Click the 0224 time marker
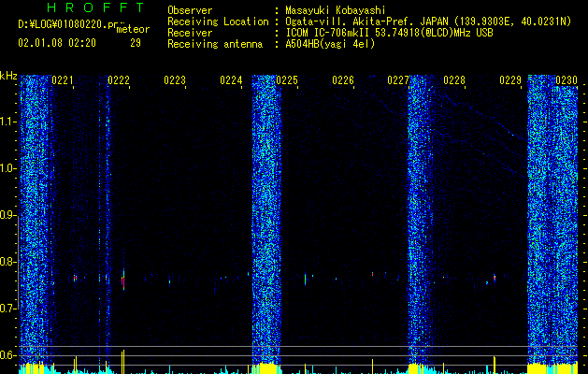The width and height of the screenshot is (588, 374). pyautogui.click(x=231, y=80)
